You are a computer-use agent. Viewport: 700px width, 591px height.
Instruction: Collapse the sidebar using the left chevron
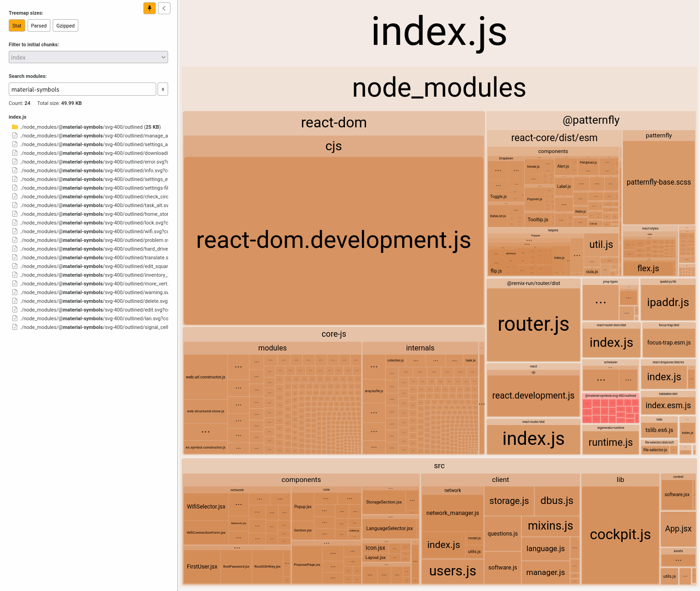pyautogui.click(x=164, y=8)
